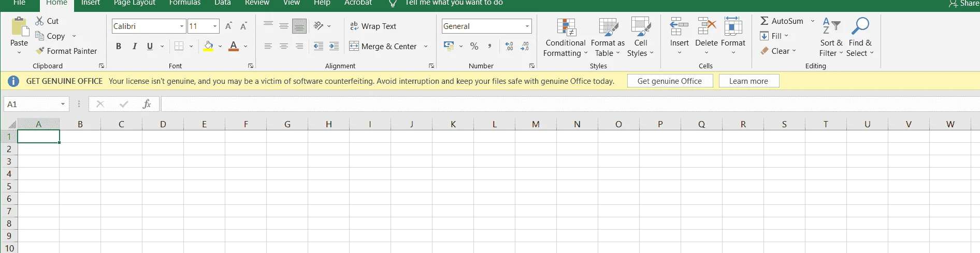Screen dimensions: 980x253
Task: Expand the AutoSum dropdown arrow
Action: pos(812,21)
